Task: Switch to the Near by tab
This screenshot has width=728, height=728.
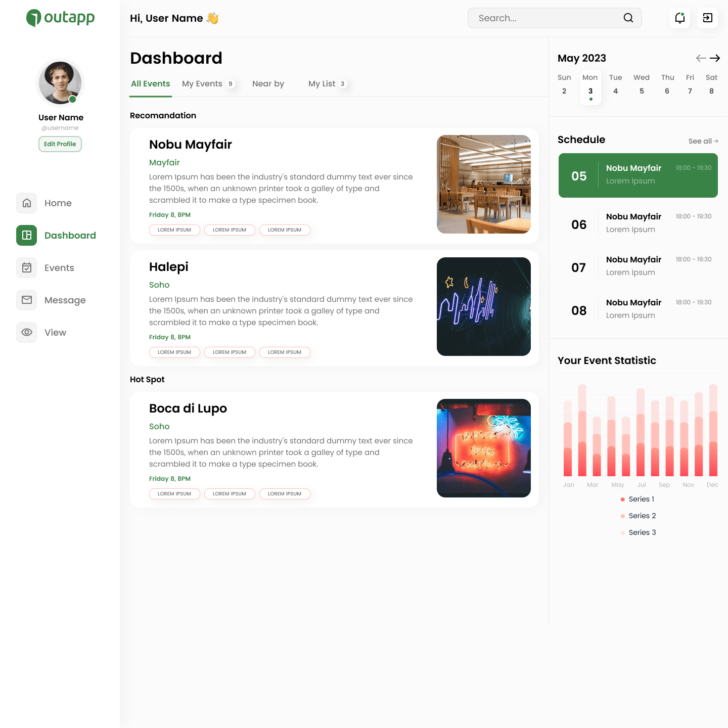Action: (x=268, y=84)
